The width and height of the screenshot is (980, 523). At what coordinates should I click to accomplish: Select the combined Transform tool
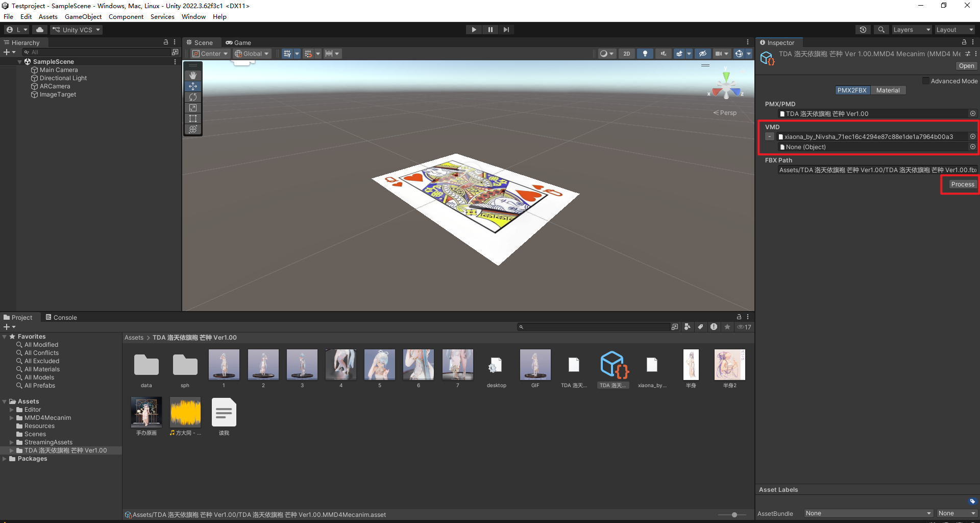(x=193, y=129)
